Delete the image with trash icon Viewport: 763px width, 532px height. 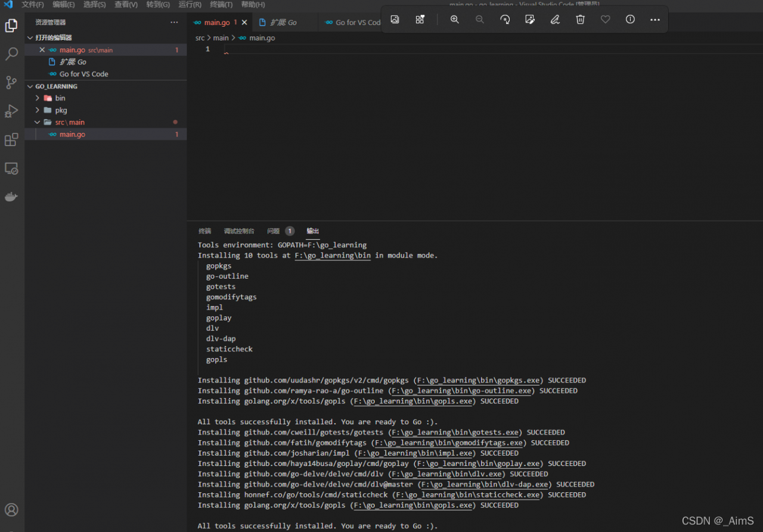pos(580,20)
